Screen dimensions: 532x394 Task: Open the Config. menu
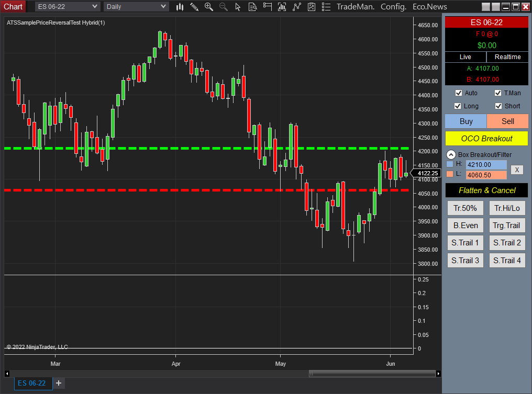[393, 7]
